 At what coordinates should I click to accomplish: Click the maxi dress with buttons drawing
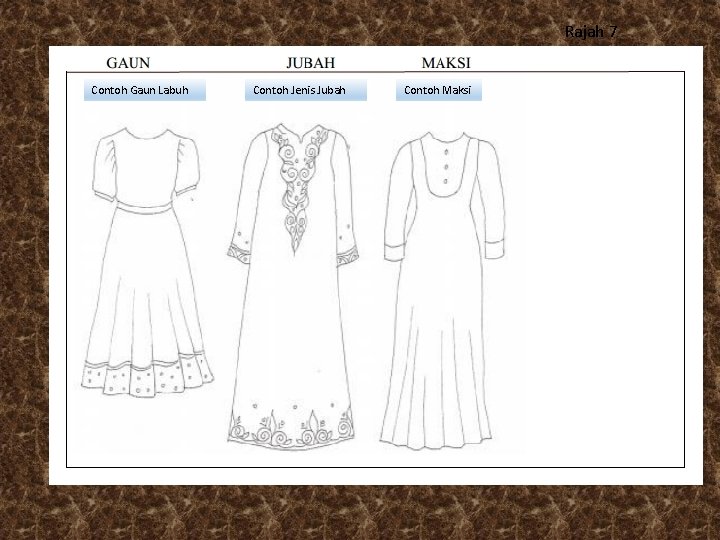click(443, 291)
